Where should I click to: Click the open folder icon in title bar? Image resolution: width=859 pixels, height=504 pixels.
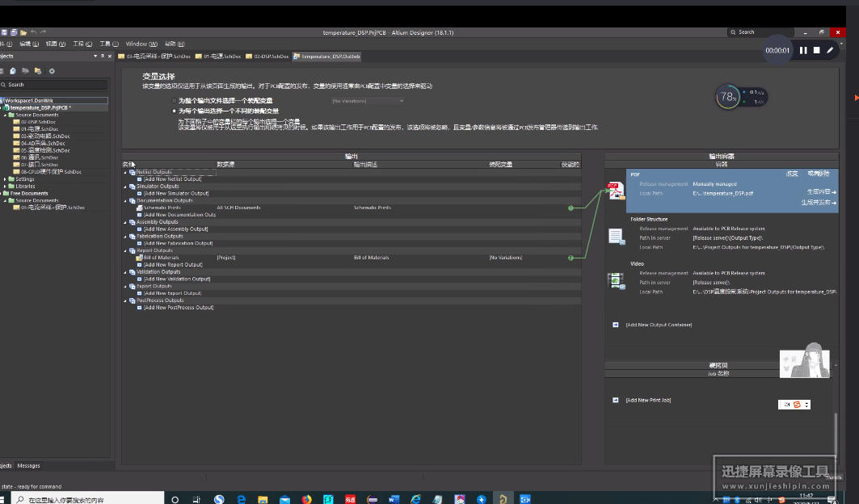(23, 32)
